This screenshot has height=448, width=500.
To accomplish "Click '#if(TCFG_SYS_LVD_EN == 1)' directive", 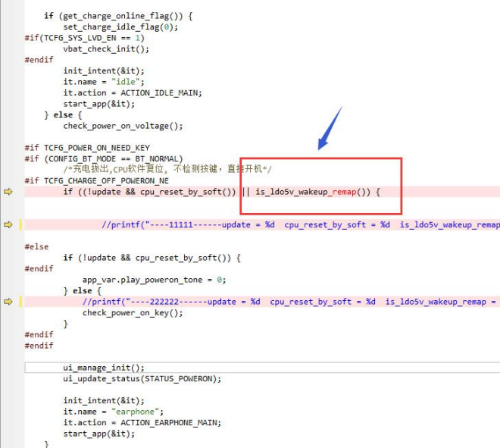I will tap(85, 38).
